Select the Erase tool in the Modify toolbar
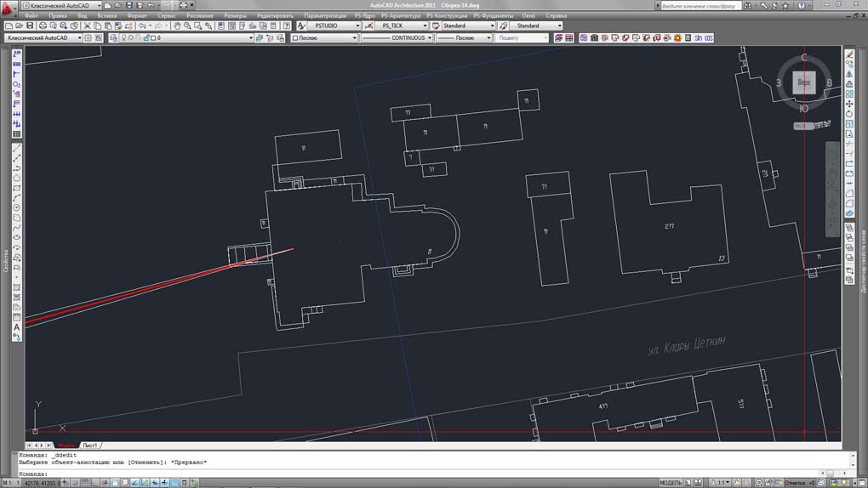868x488 pixels. [849, 54]
